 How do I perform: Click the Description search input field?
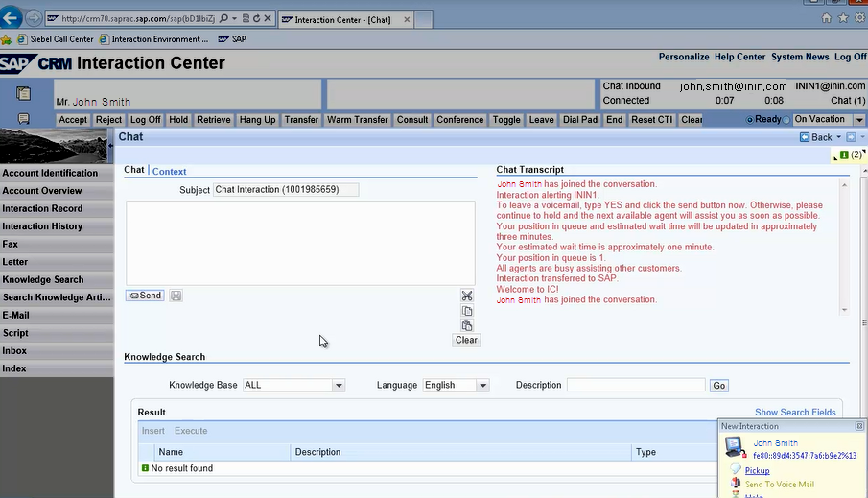coord(636,385)
